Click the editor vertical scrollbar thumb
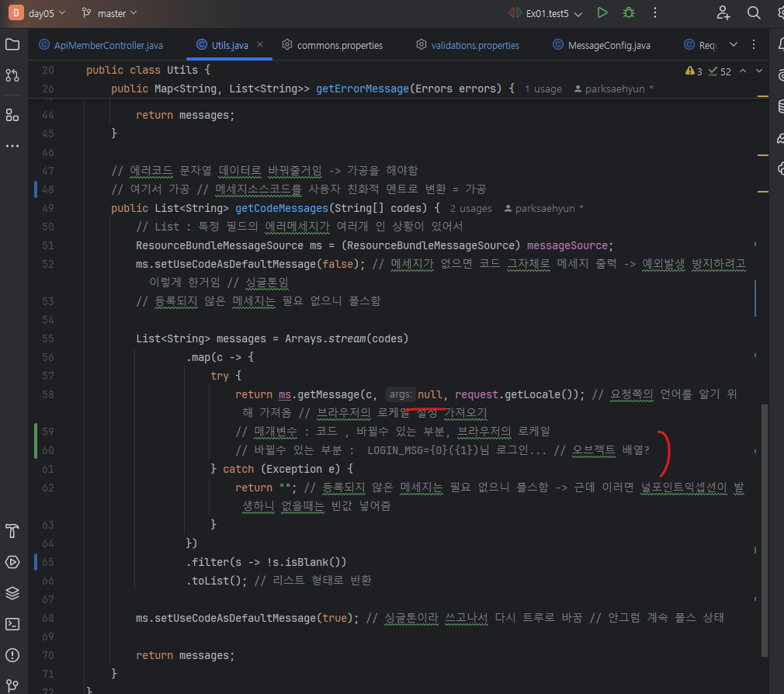Viewport: 784px width, 694px height. click(x=764, y=530)
